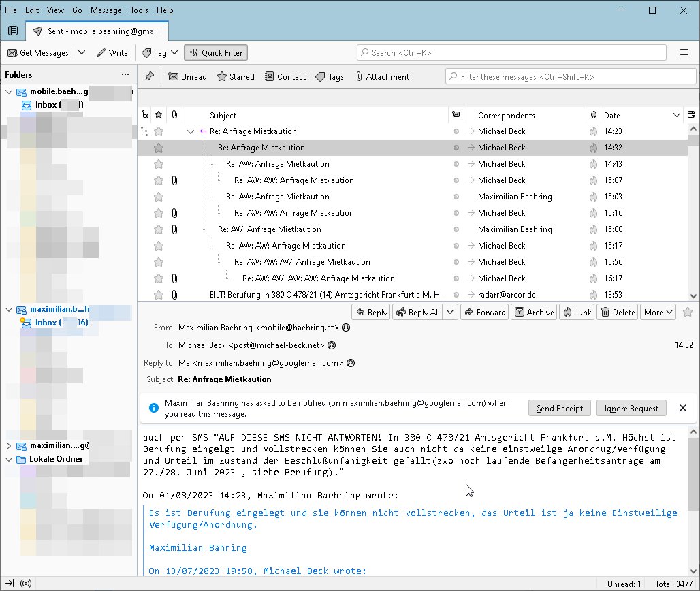The image size is (700, 591).
Task: Open the Get Messages dropdown arrow
Action: (x=82, y=52)
